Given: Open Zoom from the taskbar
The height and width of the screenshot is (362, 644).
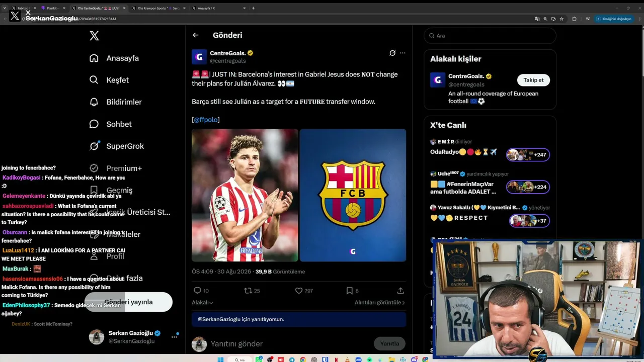Looking at the screenshot, I should (x=358, y=359).
